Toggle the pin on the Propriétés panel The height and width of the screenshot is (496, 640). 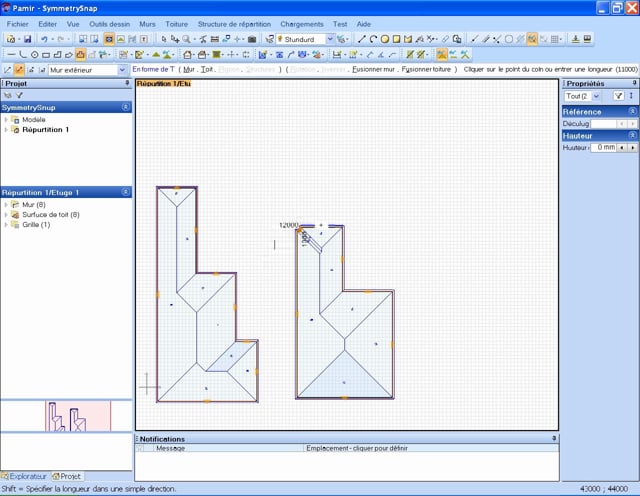pyautogui.click(x=634, y=83)
